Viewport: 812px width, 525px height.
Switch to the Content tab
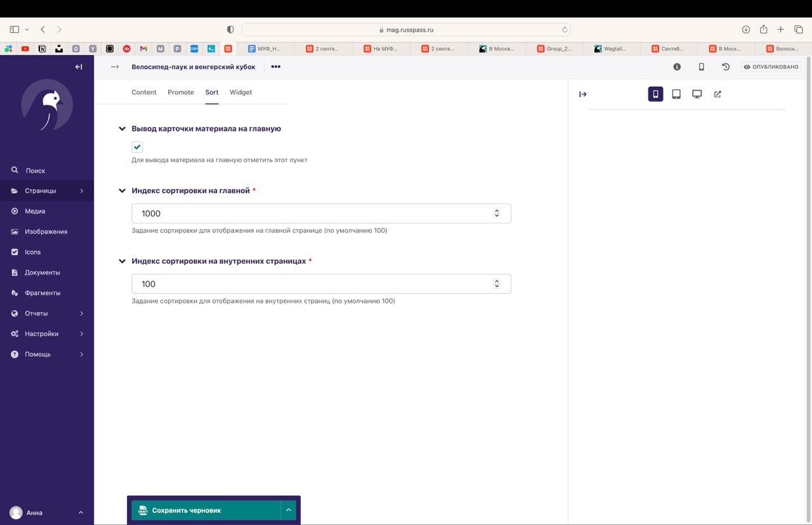(x=144, y=92)
